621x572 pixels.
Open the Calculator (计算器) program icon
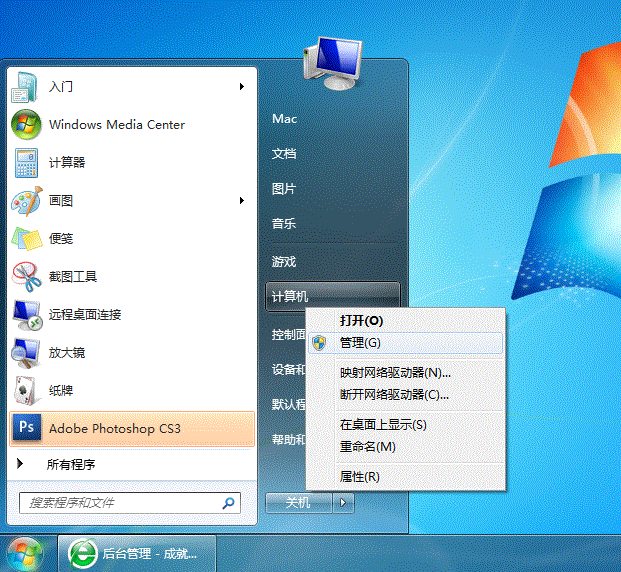26,163
